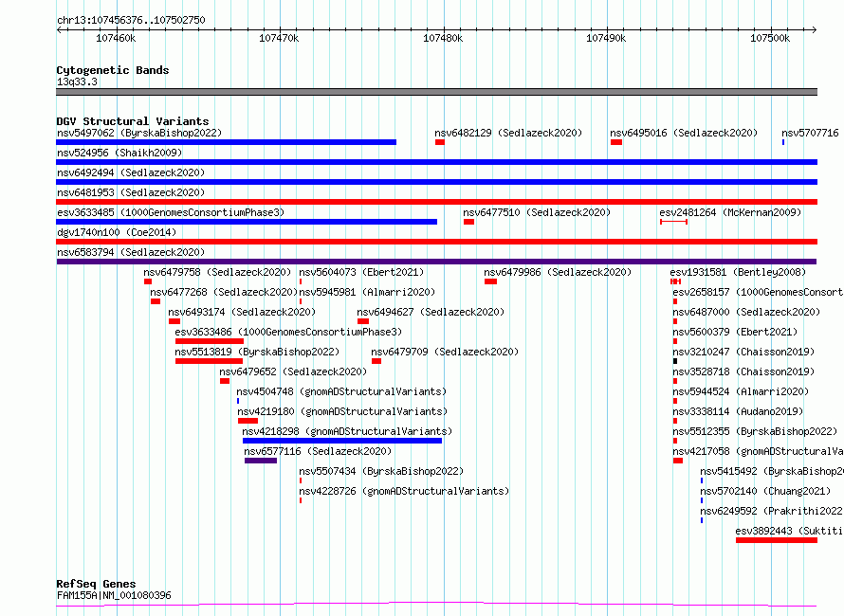Select the blue bar under nsv4218298

click(x=342, y=441)
